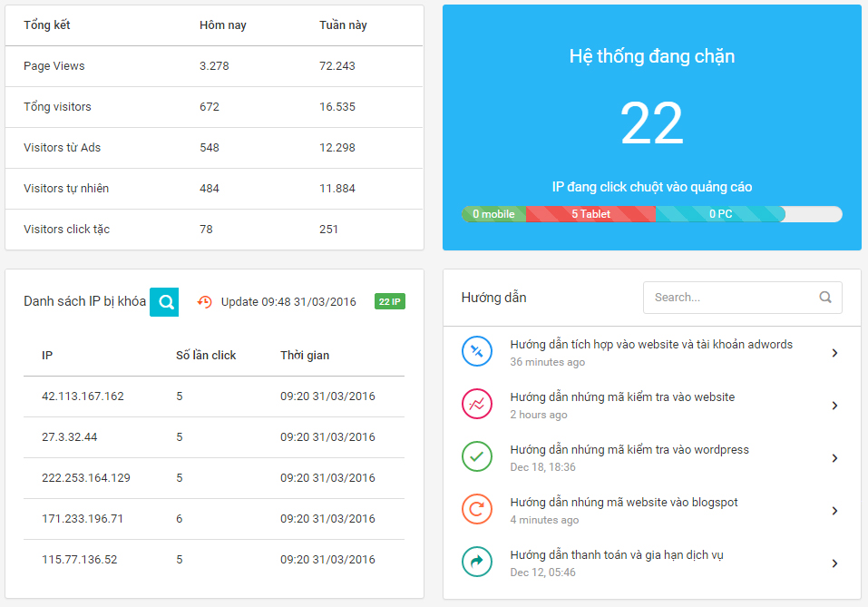Viewport: 868px width, 607px height.
Task: Click the 'Visitors tự nhiên' row label
Action: 66,189
